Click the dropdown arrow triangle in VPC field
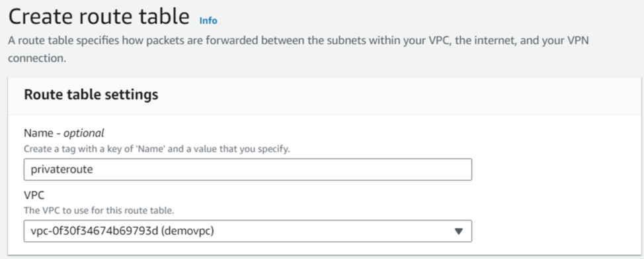The width and height of the screenshot is (644, 259). pos(459,231)
